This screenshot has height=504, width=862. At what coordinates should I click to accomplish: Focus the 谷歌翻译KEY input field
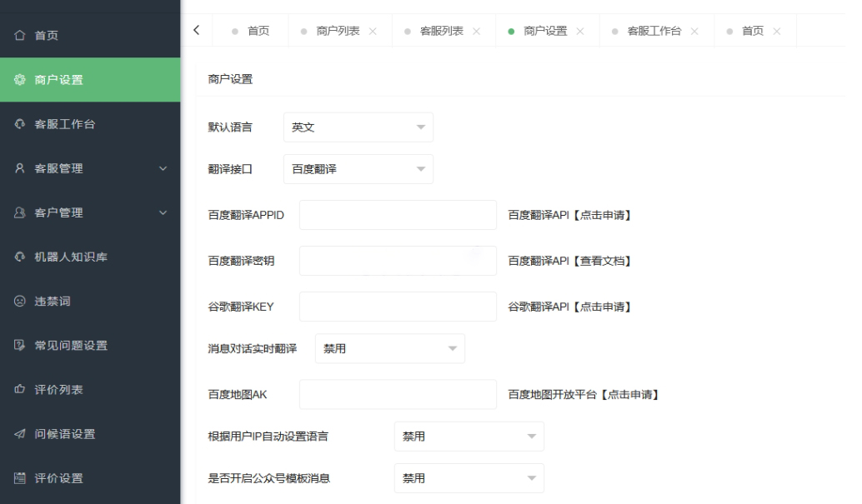[x=398, y=307]
